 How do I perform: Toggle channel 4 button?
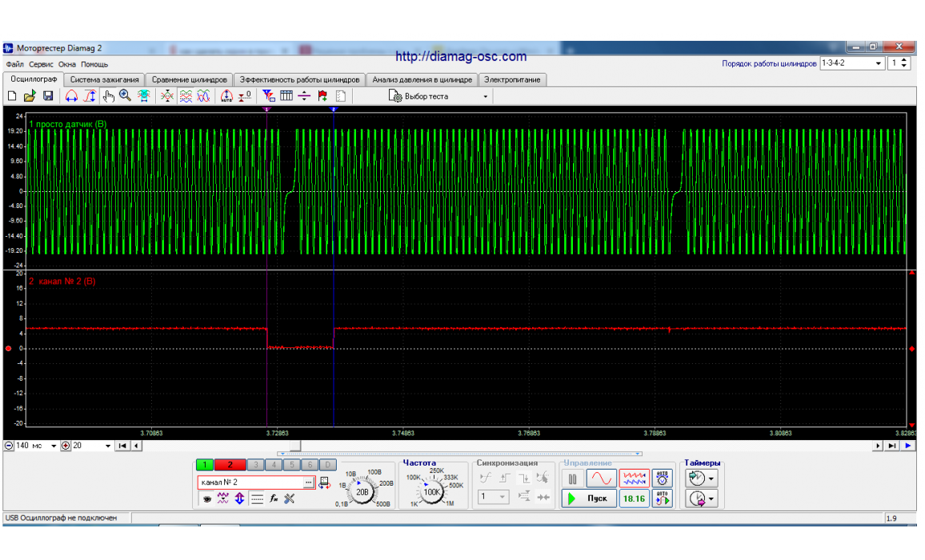click(x=274, y=465)
